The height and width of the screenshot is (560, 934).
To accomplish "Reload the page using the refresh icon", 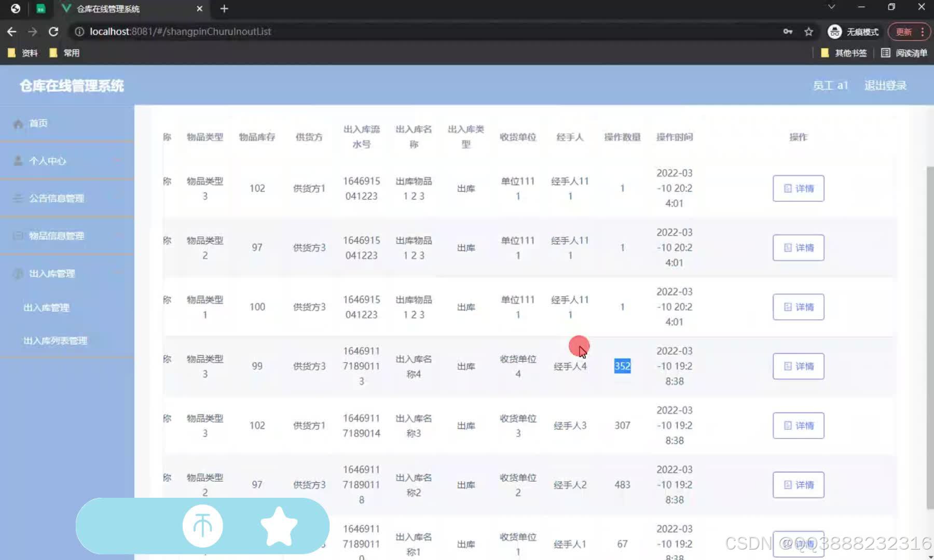I will coord(53,32).
